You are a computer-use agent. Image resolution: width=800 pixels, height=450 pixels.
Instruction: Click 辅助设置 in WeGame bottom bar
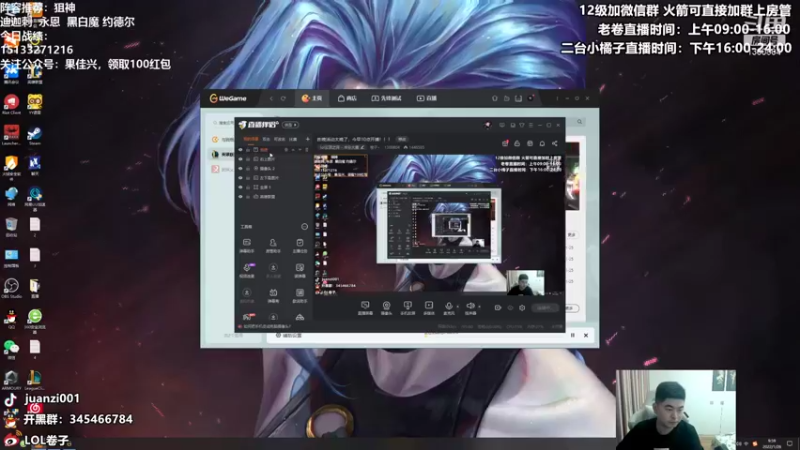pyautogui.click(x=289, y=335)
